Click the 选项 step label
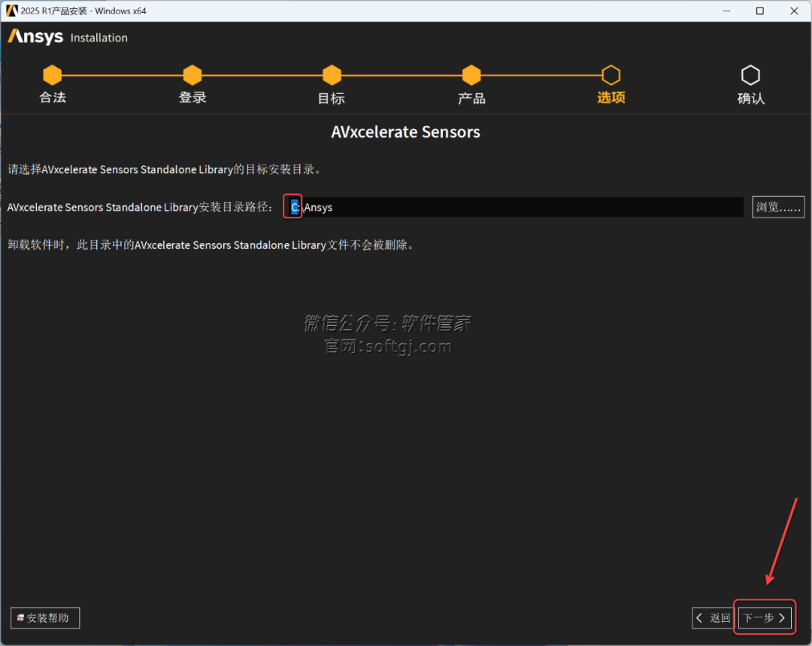This screenshot has height=646, width=812. coord(611,98)
